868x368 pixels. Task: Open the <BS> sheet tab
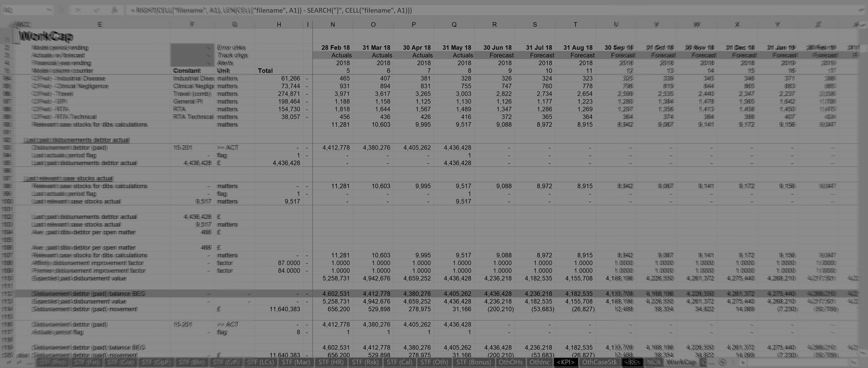pos(632,362)
